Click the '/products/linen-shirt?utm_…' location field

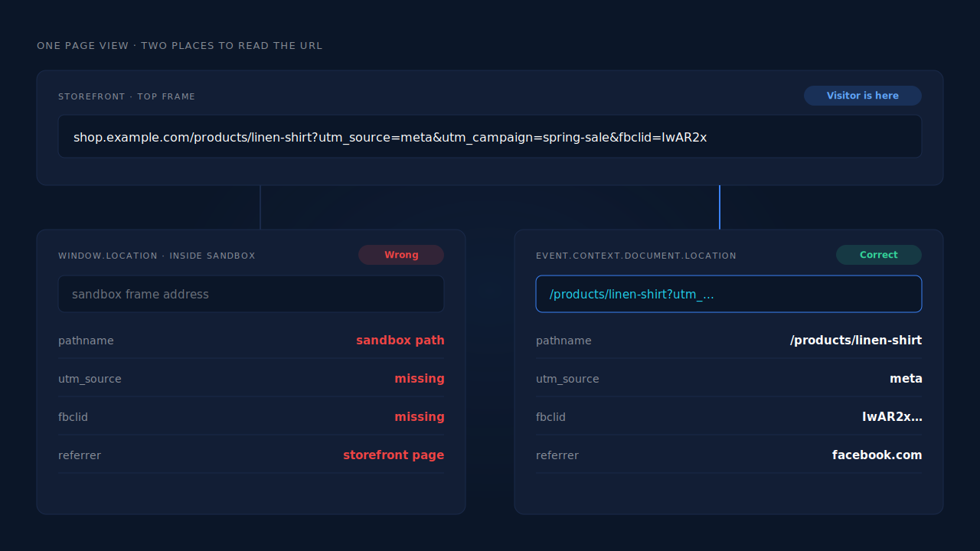coord(729,294)
